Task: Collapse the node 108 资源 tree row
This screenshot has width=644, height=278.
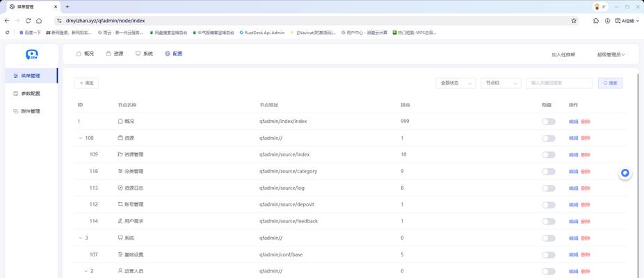Action: (x=81, y=138)
